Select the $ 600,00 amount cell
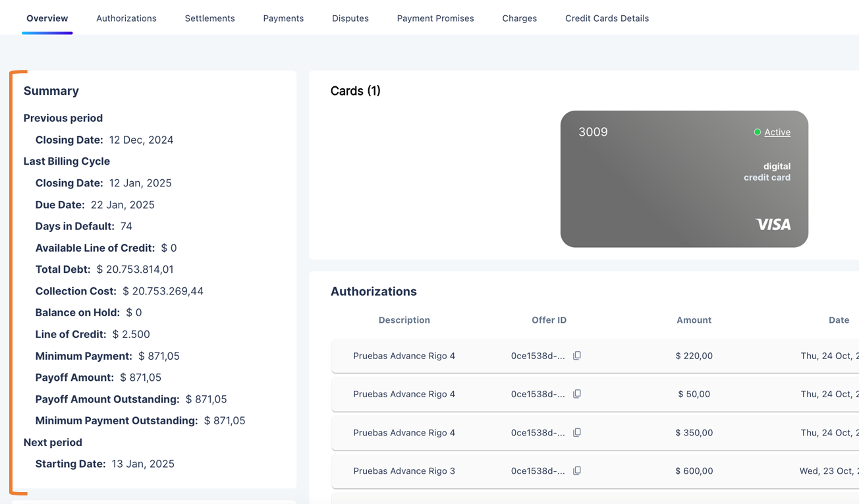Screen dimensions: 859x504 pyautogui.click(x=694, y=471)
